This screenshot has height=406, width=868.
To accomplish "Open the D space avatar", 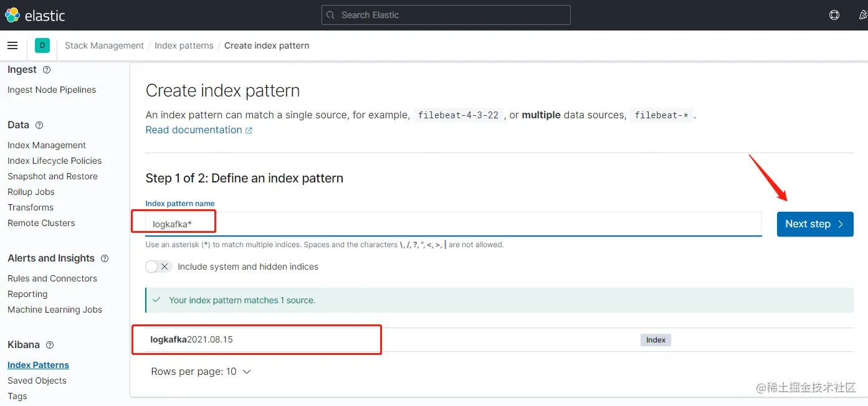I will [42, 45].
